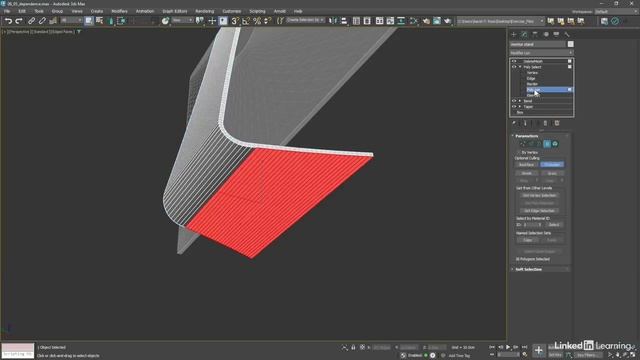Click the Align tool icon
This screenshot has height=360, width=640.
[x=344, y=21]
